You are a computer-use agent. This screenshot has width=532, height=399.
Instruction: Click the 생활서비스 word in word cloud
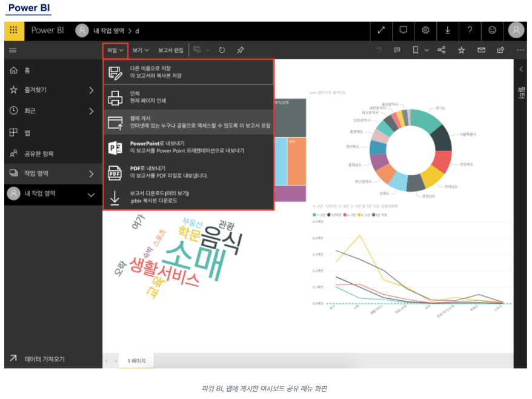(x=164, y=272)
